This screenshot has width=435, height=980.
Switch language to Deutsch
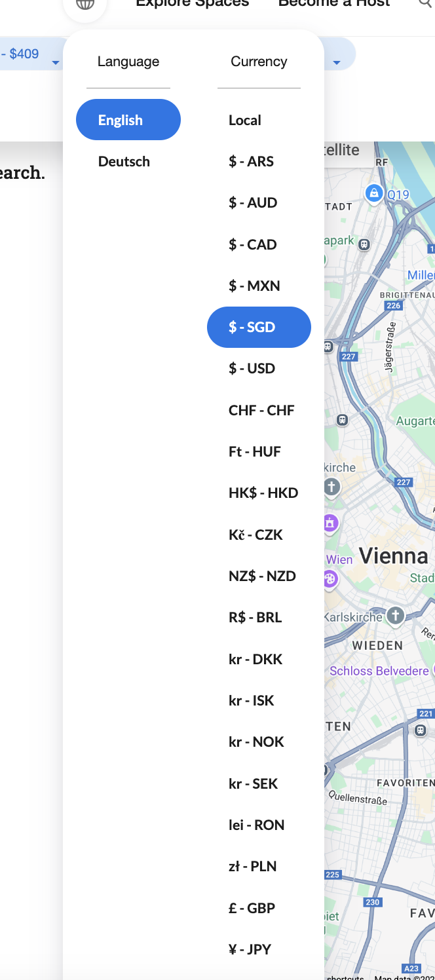[x=124, y=161]
